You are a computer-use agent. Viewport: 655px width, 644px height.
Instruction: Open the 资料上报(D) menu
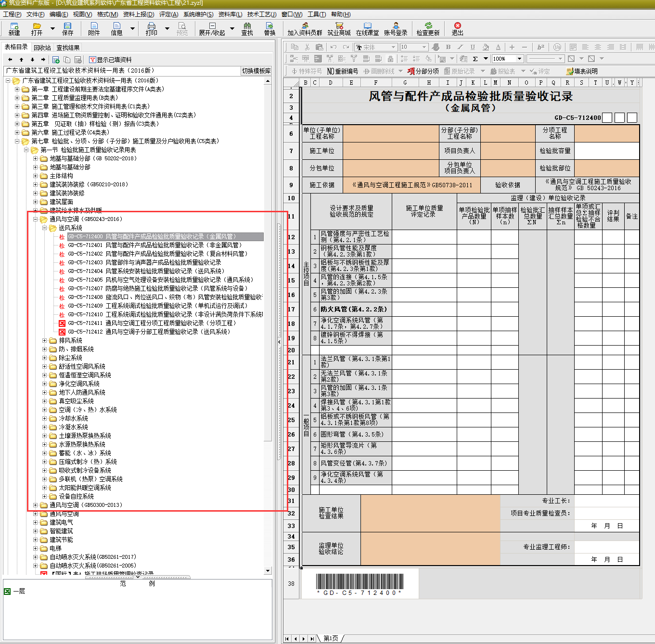139,14
